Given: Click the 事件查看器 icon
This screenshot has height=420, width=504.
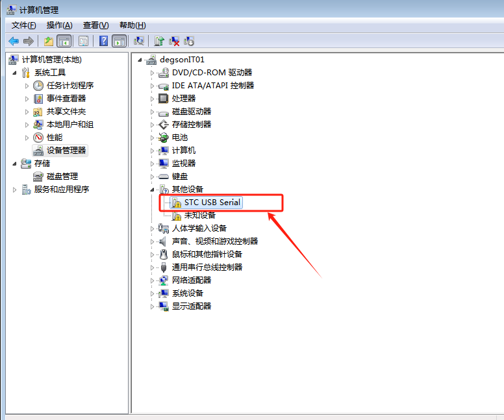Looking at the screenshot, I should (38, 99).
